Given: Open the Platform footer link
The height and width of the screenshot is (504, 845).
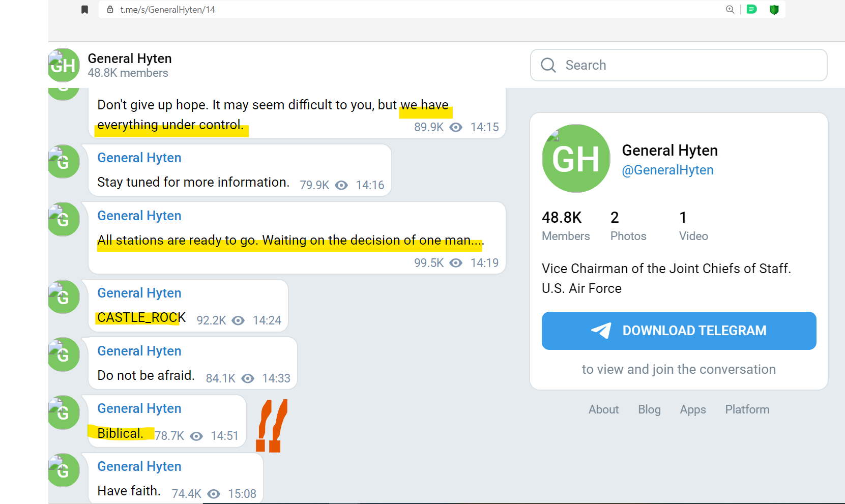Looking at the screenshot, I should point(747,409).
